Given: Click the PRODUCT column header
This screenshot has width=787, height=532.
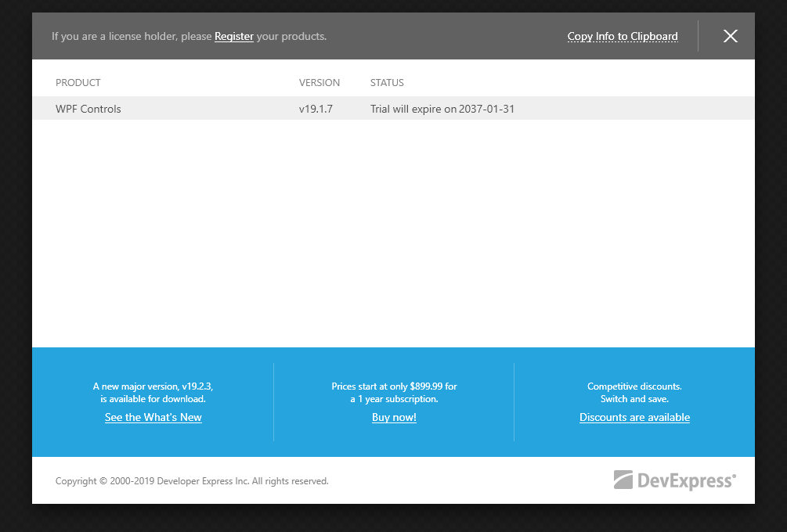Looking at the screenshot, I should pos(78,82).
